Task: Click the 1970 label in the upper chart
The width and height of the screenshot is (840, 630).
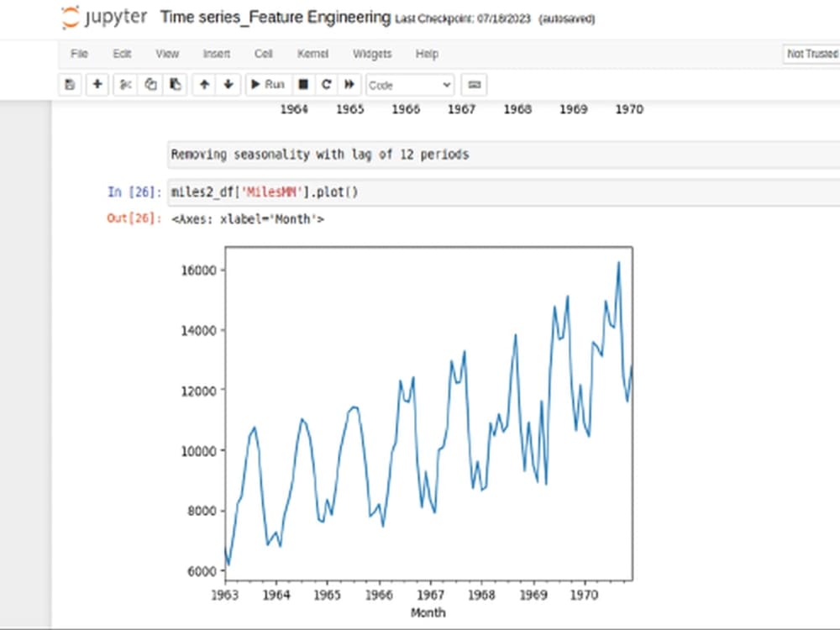Action: point(629,109)
